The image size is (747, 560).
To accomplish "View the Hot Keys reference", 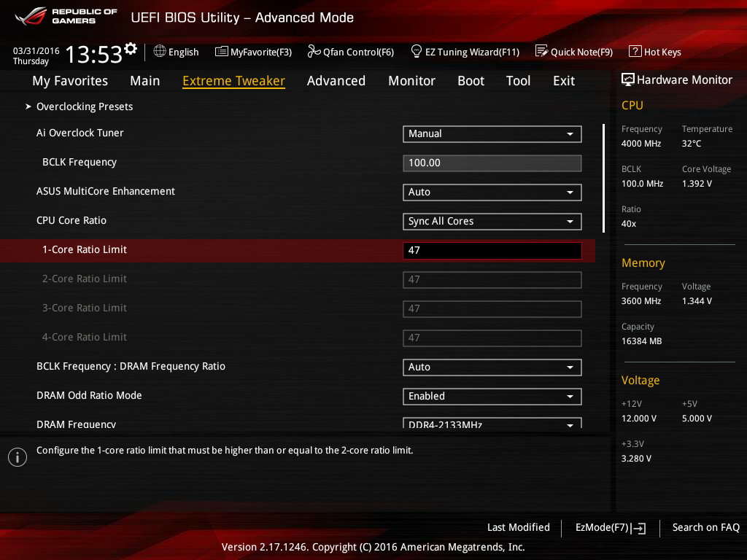I will point(654,52).
